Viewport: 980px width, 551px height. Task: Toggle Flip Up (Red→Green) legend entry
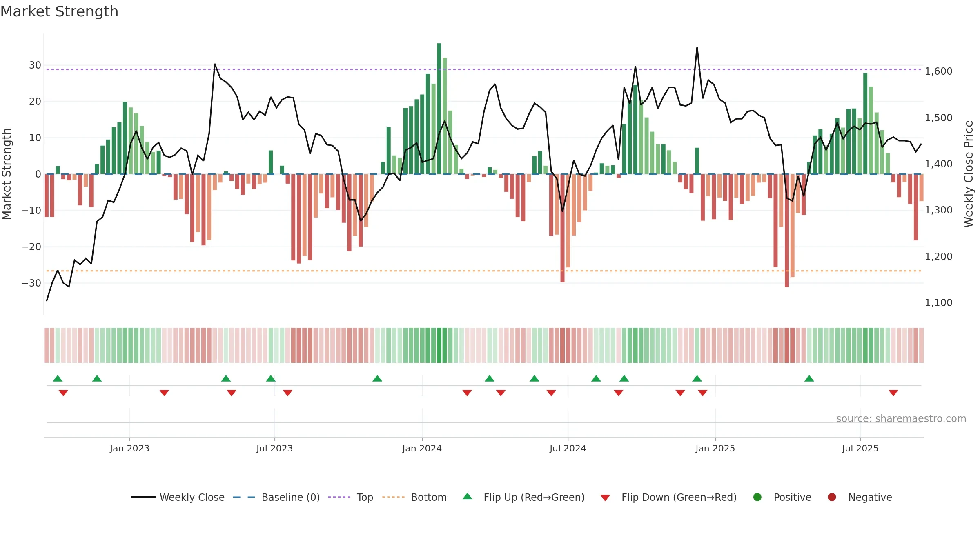tap(523, 497)
